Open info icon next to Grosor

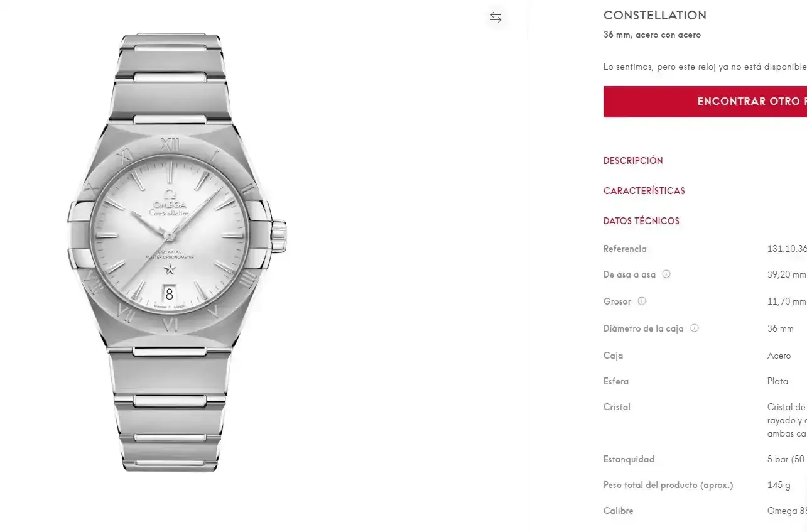click(642, 301)
